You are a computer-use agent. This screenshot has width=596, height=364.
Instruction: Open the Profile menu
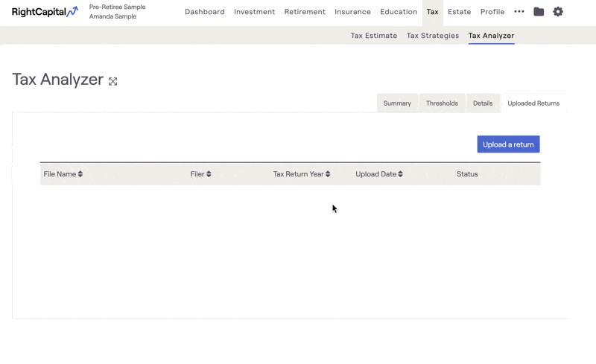pos(492,12)
